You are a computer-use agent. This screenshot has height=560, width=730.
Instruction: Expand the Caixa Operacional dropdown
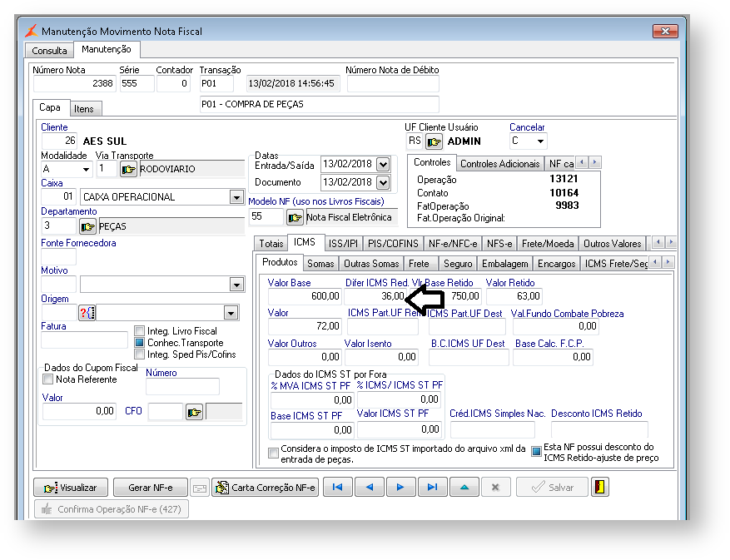[236, 198]
